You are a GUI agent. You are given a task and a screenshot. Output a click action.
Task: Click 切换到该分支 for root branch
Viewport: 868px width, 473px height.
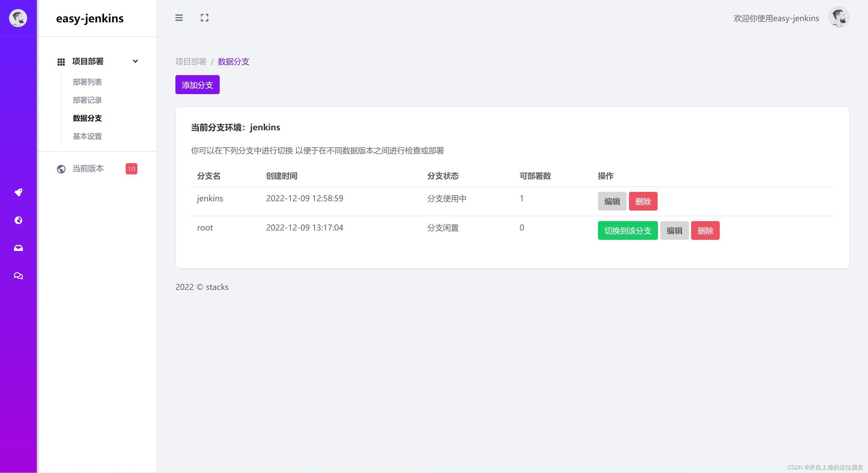[627, 230]
